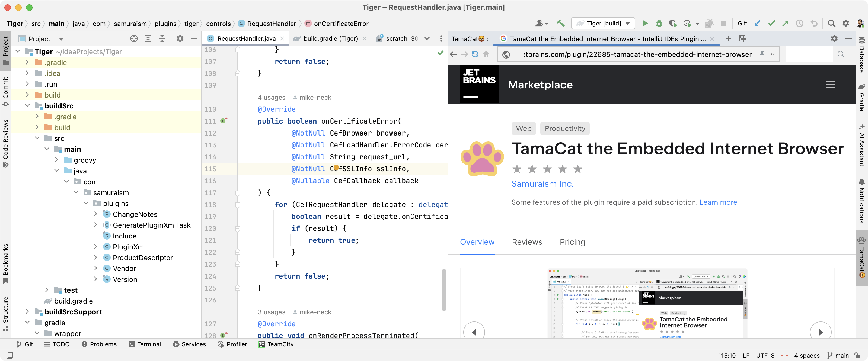Screen dimensions: 868x361
Task: Open TamaCat tool window settings gear
Action: coord(834,39)
